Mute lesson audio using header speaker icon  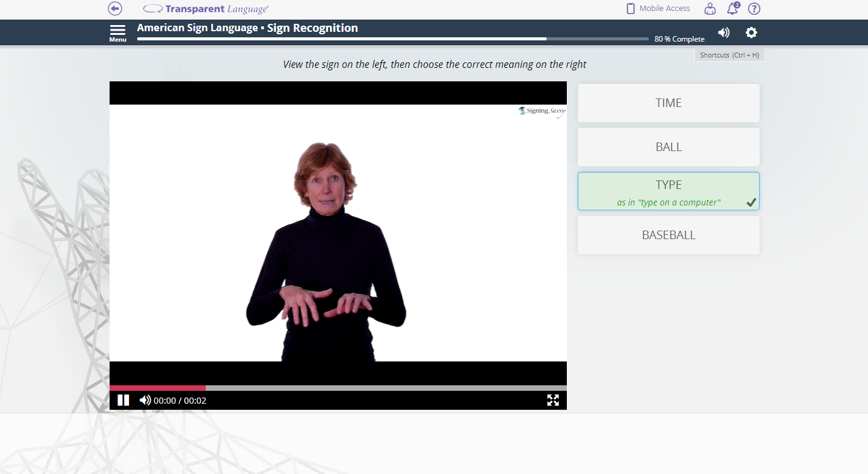pos(724,32)
